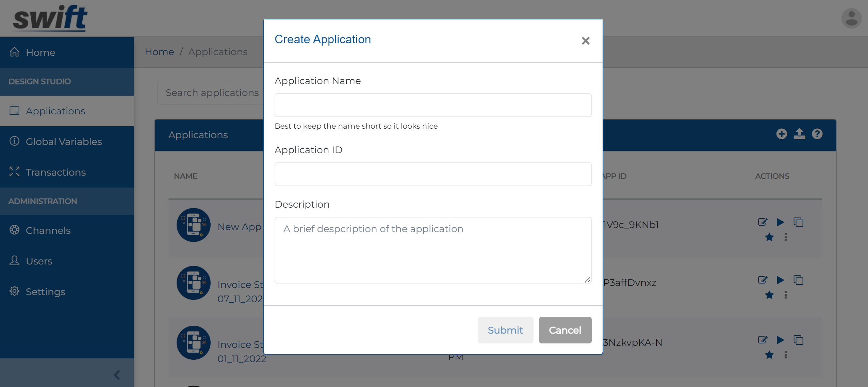This screenshot has height=387, width=868.
Task: Favorite the New App with star
Action: [x=769, y=237]
